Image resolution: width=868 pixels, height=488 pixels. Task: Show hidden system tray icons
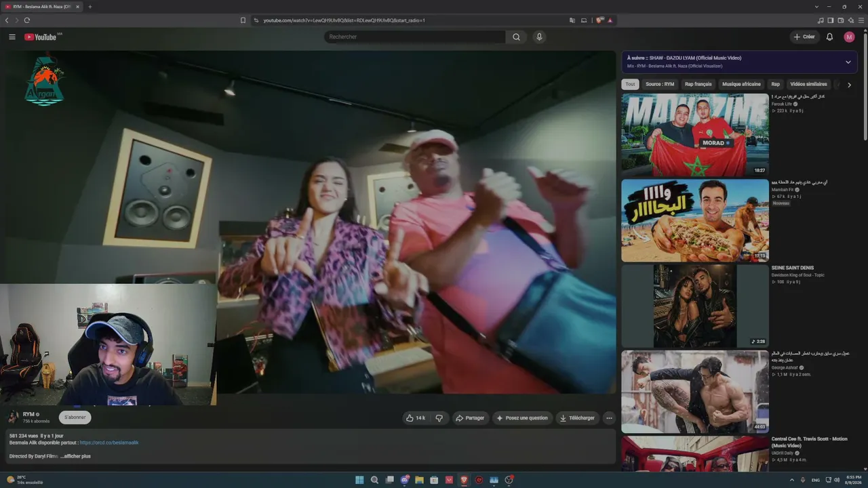tap(792, 480)
